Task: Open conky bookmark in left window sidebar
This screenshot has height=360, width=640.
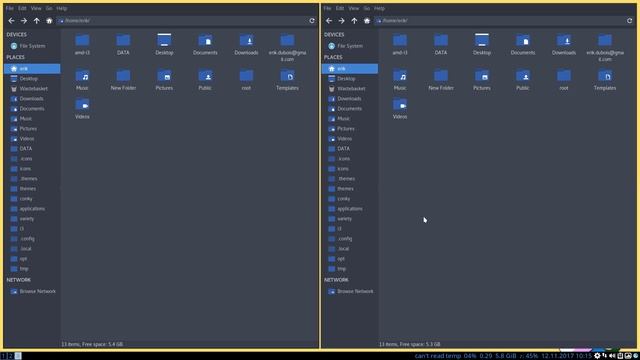Action: click(32, 199)
